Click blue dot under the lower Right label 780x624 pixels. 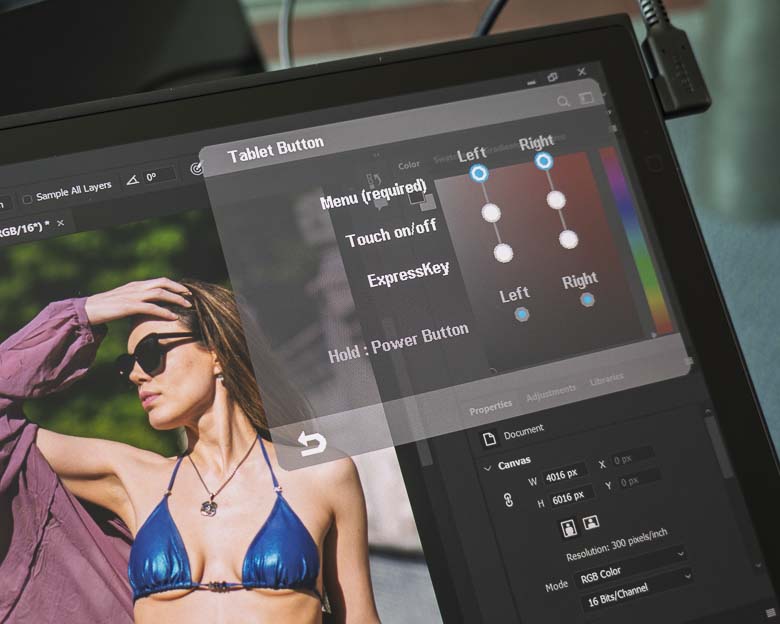pos(587,300)
